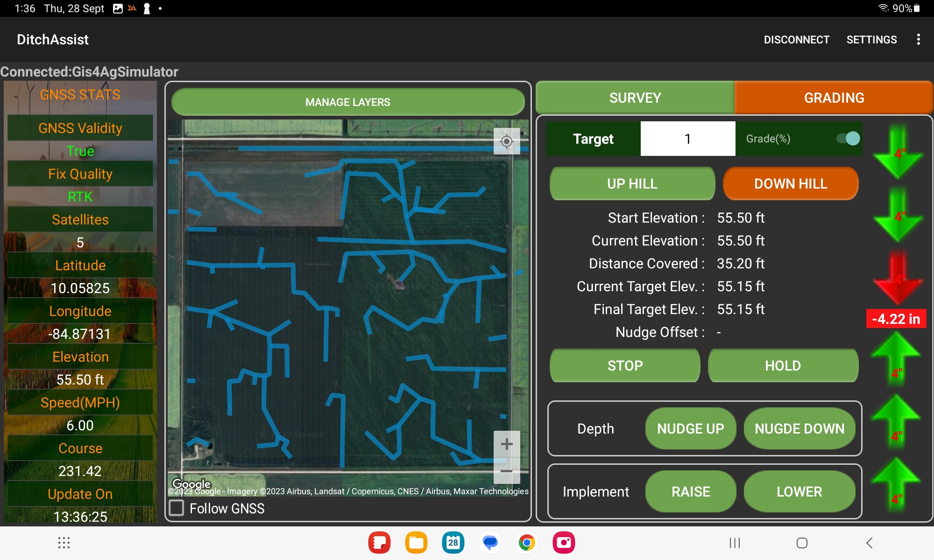Viewport: 934px width, 560px height.
Task: Tap the Google logo on the map
Action: click(191, 483)
